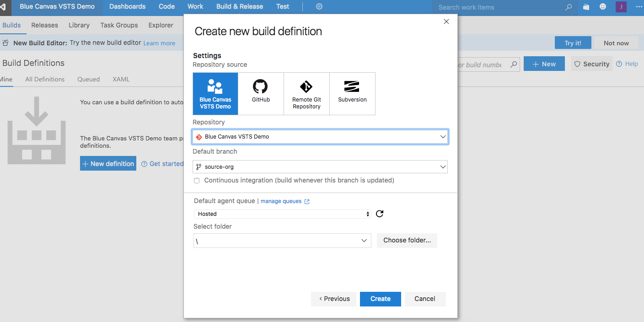Screen dimensions: 644x322
Task: Close the Create new build definition dialog
Action: 446,21
